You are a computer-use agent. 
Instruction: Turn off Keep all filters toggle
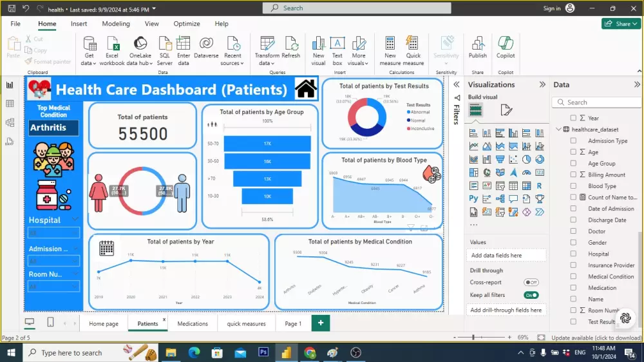click(531, 295)
